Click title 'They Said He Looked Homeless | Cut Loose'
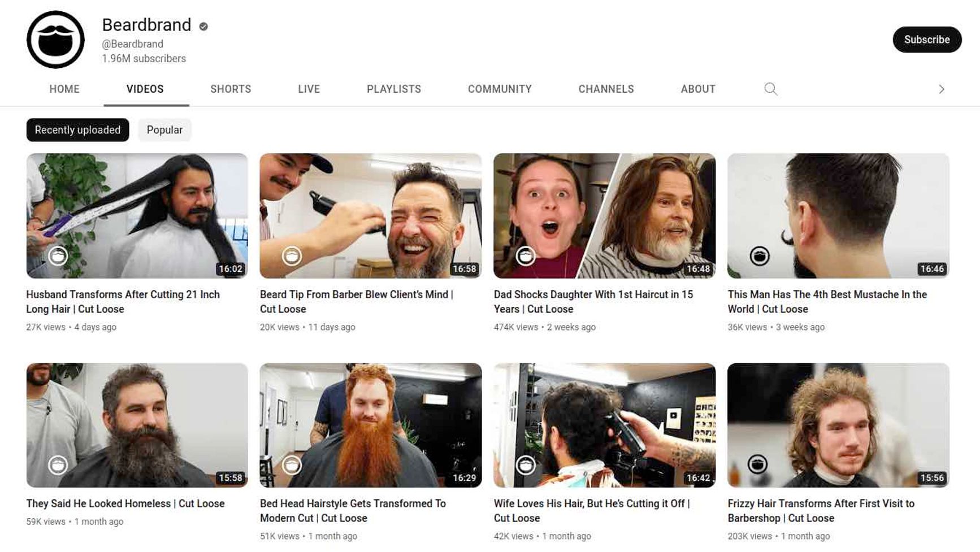The width and height of the screenshot is (980, 552). point(125,503)
